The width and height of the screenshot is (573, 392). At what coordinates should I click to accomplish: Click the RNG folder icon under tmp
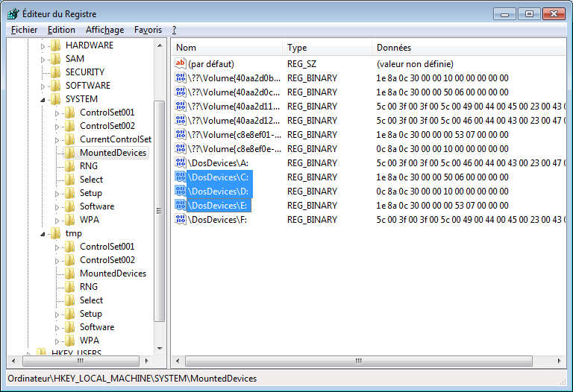[70, 287]
